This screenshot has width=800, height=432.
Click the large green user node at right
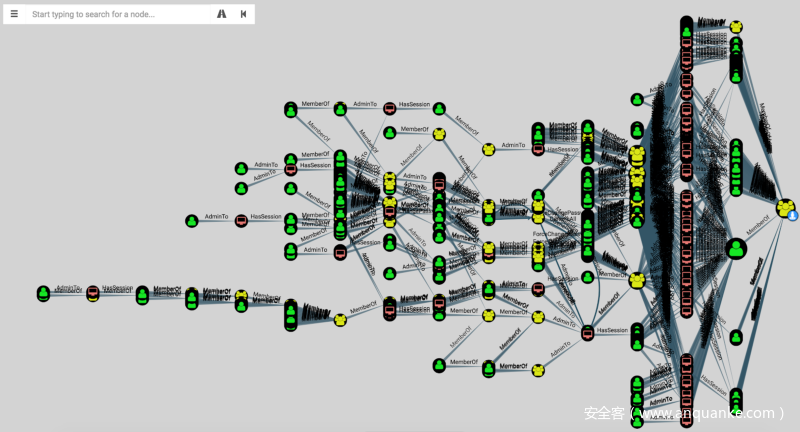736,248
